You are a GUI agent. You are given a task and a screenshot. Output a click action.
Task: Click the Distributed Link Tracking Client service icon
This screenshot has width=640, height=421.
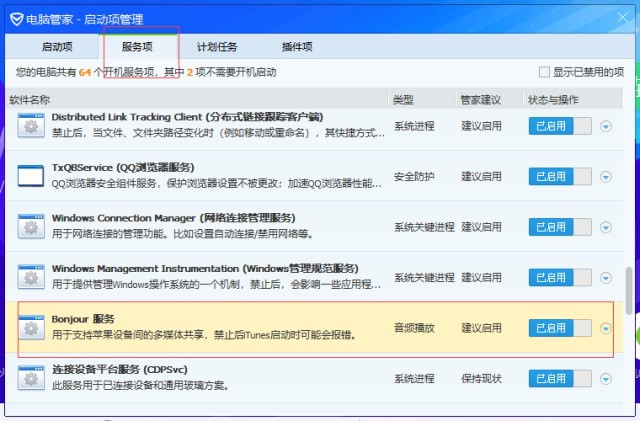(31, 125)
